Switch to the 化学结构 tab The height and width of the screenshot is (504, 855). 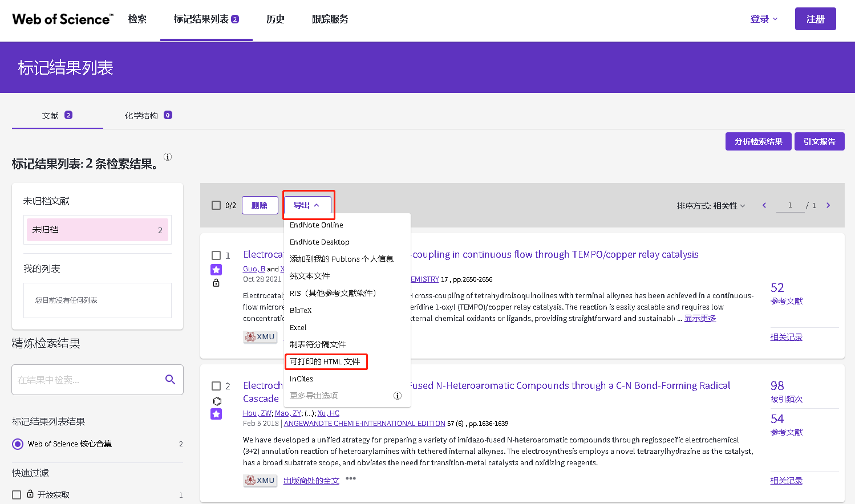point(147,116)
